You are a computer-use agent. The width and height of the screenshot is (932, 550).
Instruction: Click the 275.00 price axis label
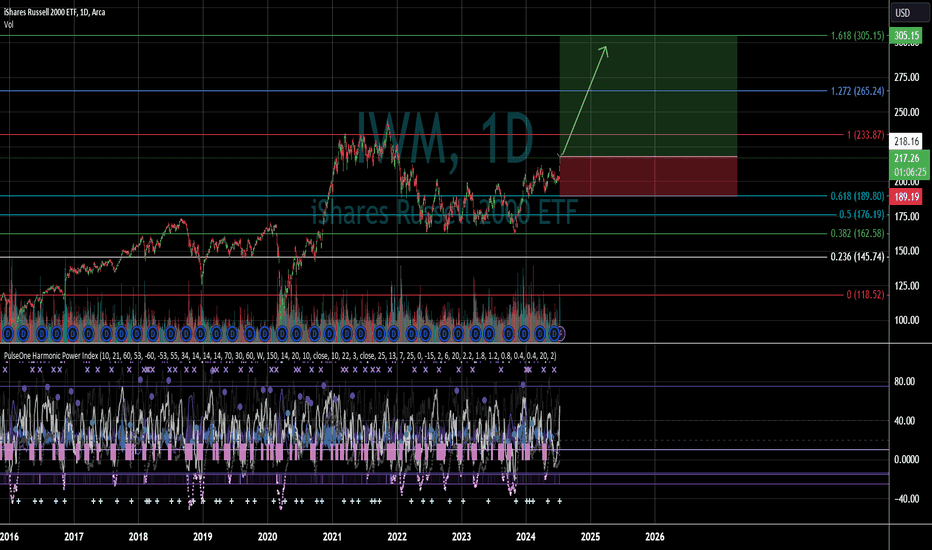(906, 77)
